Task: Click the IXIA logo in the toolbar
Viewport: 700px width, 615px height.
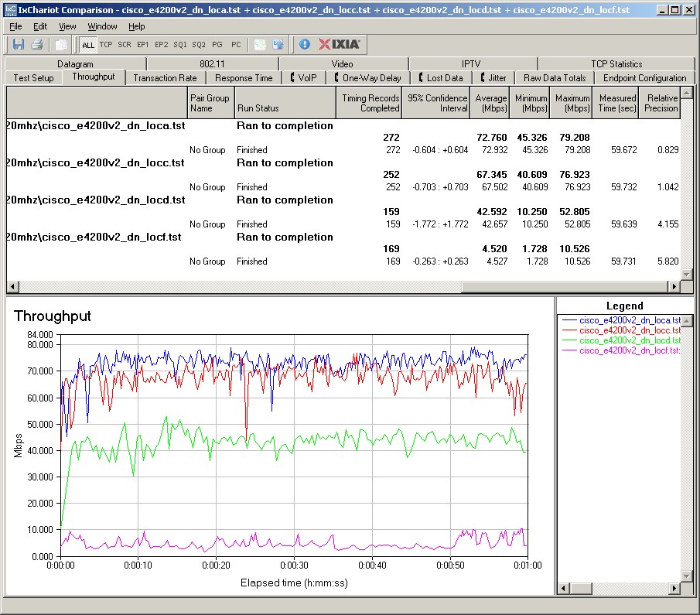Action: point(340,44)
